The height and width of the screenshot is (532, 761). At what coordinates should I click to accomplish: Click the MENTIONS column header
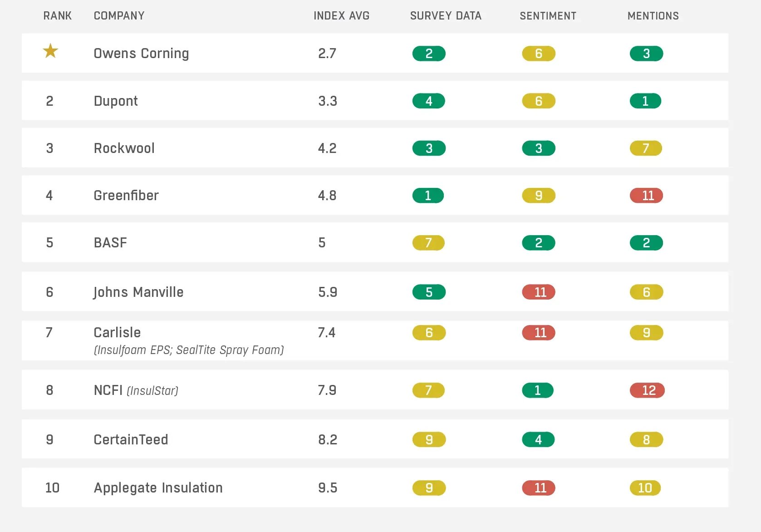[x=653, y=16]
